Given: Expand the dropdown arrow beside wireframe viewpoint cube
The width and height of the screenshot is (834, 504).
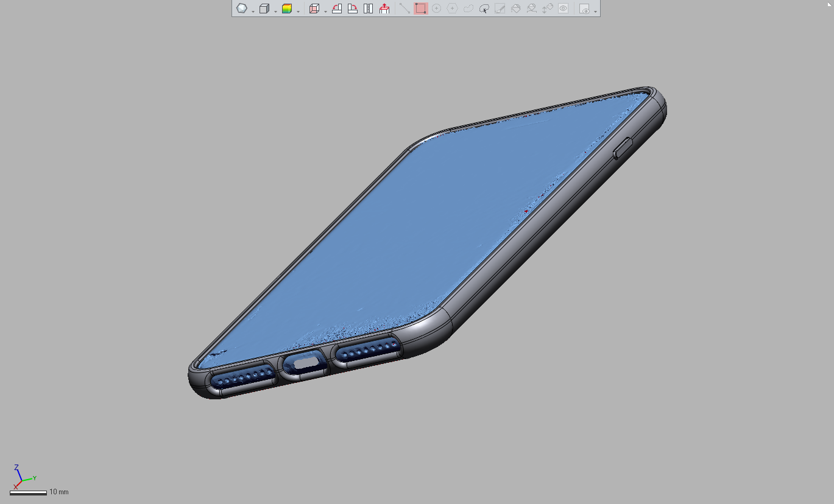Looking at the screenshot, I should click(325, 11).
